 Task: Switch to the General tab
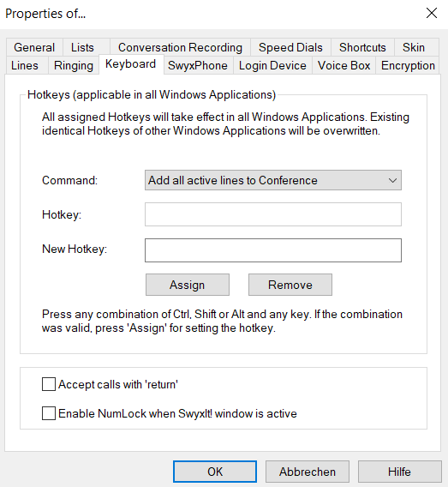(x=34, y=47)
